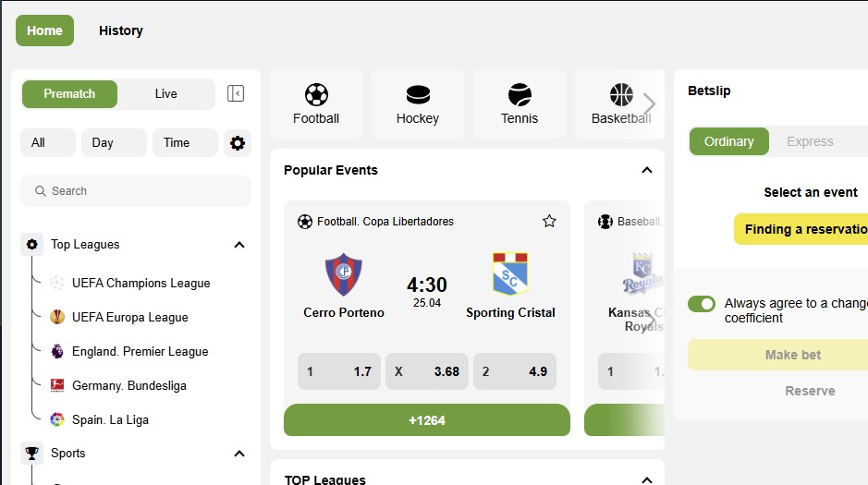This screenshot has height=485, width=868.
Task: Open England Premier League in sidebar
Action: (141, 352)
